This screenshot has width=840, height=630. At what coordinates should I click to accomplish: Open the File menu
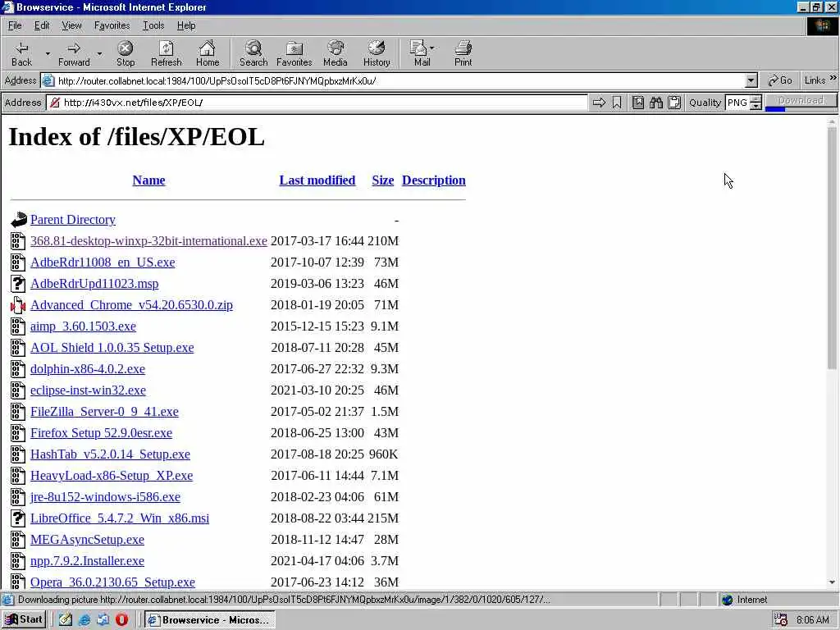tap(15, 25)
